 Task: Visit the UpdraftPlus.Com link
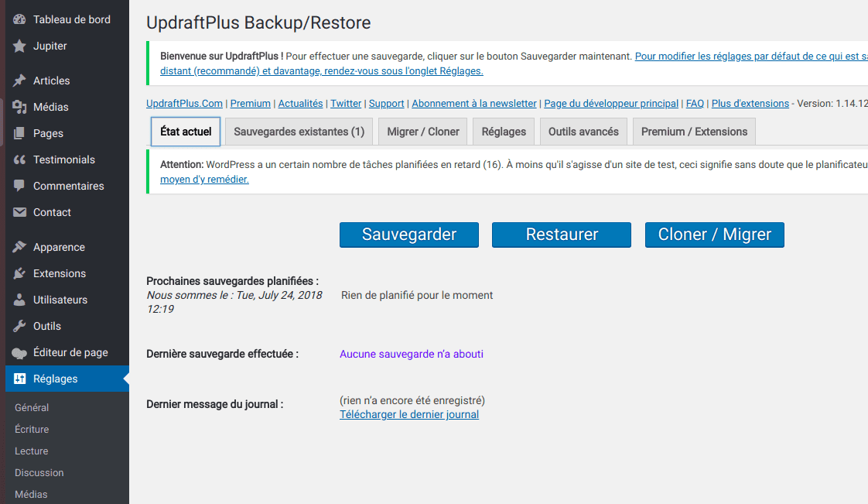click(x=184, y=103)
